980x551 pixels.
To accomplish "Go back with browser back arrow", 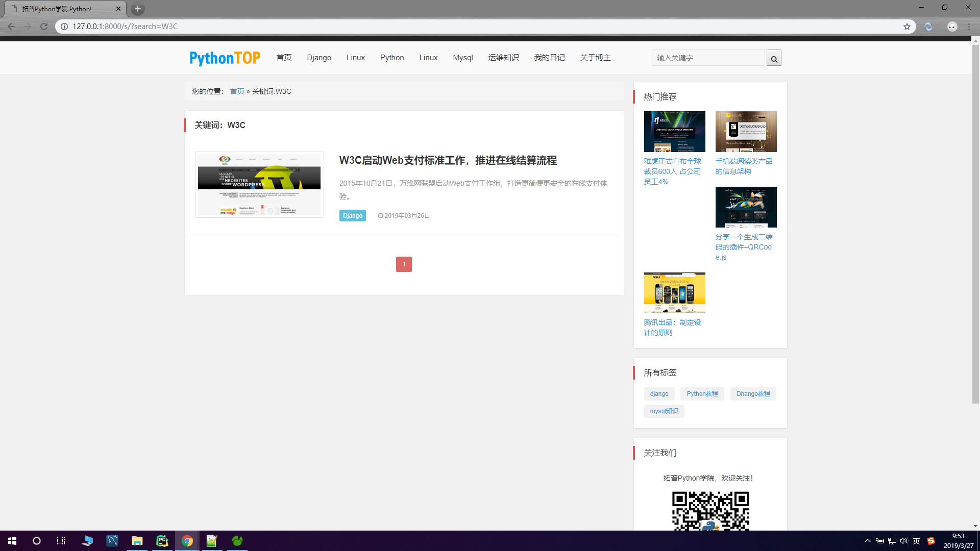I will pyautogui.click(x=11, y=27).
